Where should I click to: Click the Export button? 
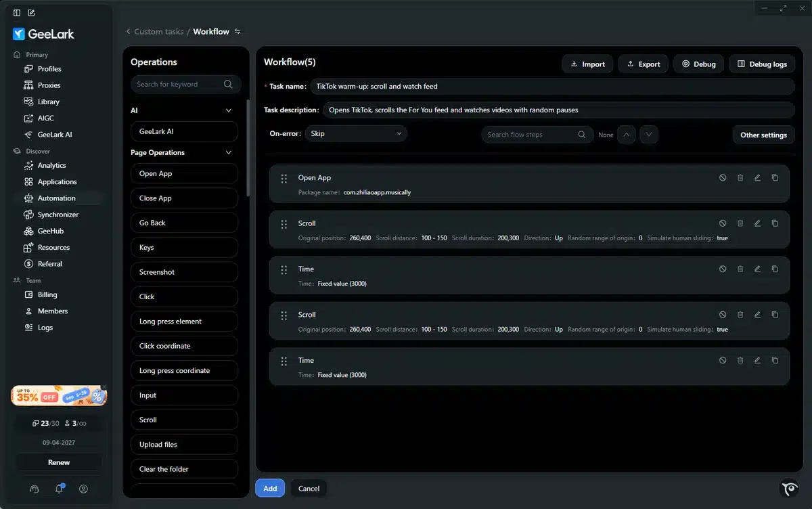644,64
